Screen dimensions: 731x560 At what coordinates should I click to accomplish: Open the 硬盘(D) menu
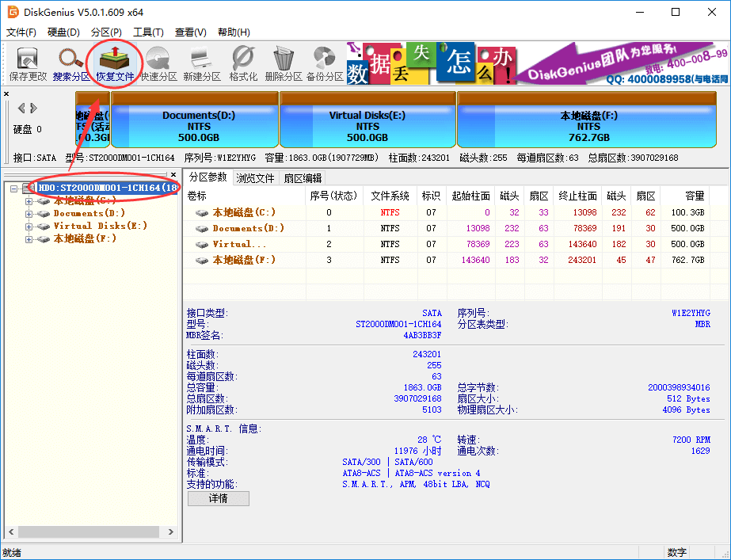tap(63, 32)
